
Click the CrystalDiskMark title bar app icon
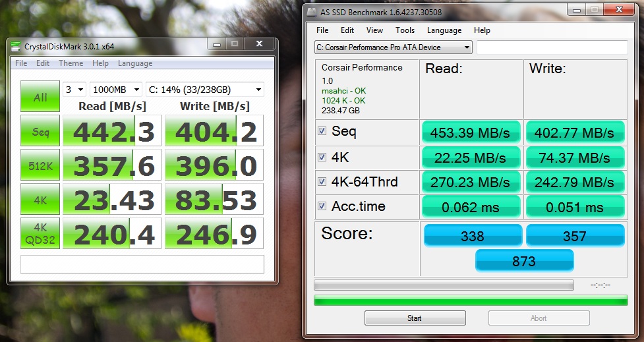click(16, 46)
